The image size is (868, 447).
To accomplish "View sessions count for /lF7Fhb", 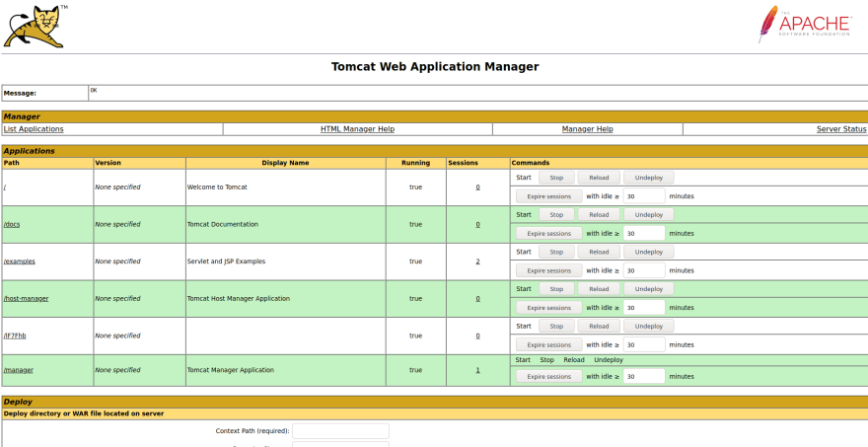I will pos(477,335).
